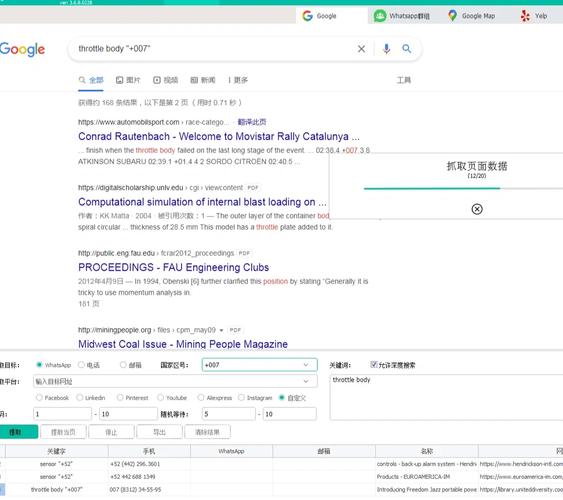
Task: Click the random wait minimum field showing 5
Action: (229, 414)
